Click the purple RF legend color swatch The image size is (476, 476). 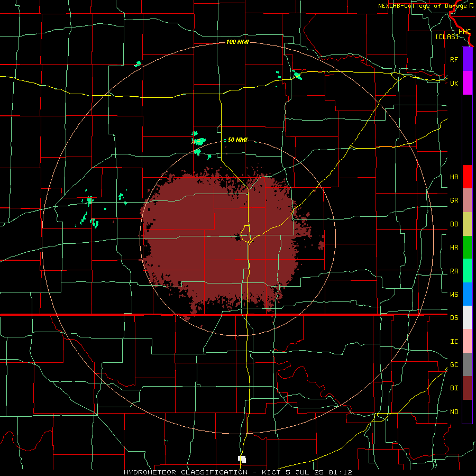(x=467, y=59)
